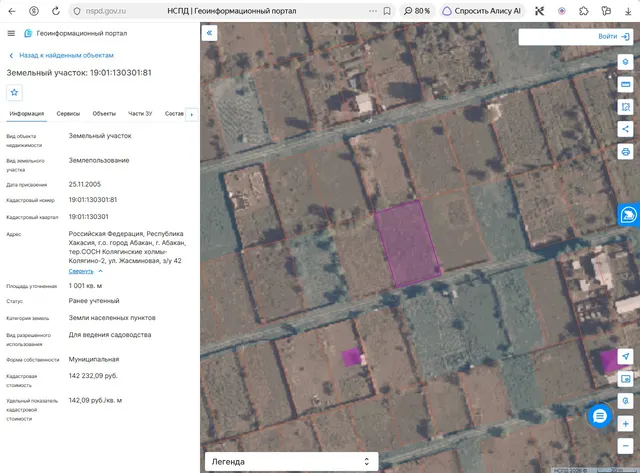Click cadastral number value 19:01:130301:81

coord(93,200)
